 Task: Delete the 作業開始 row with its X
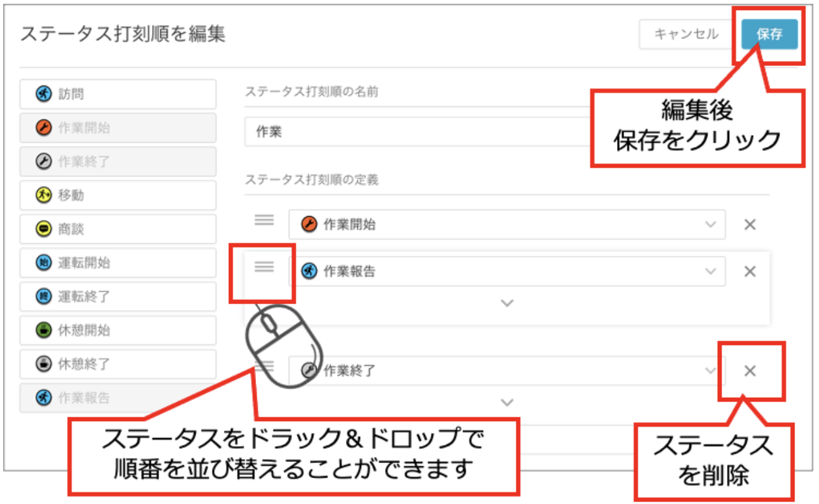(750, 224)
